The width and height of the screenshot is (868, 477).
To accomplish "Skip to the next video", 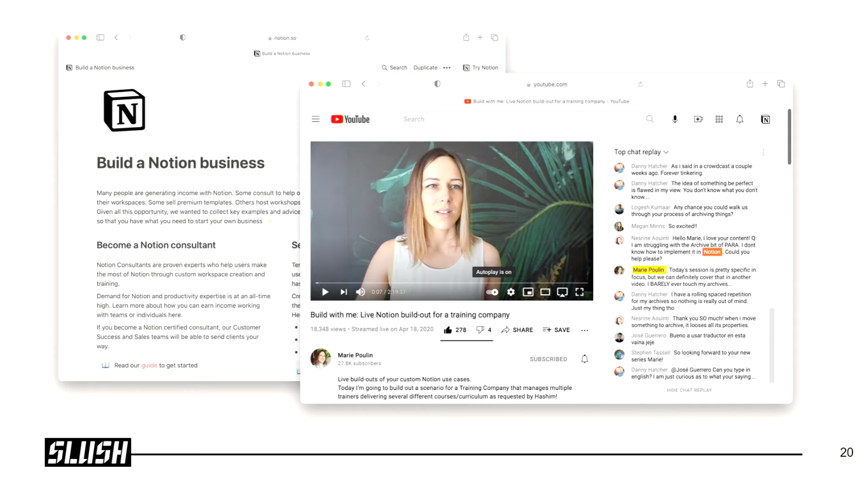I will point(343,292).
